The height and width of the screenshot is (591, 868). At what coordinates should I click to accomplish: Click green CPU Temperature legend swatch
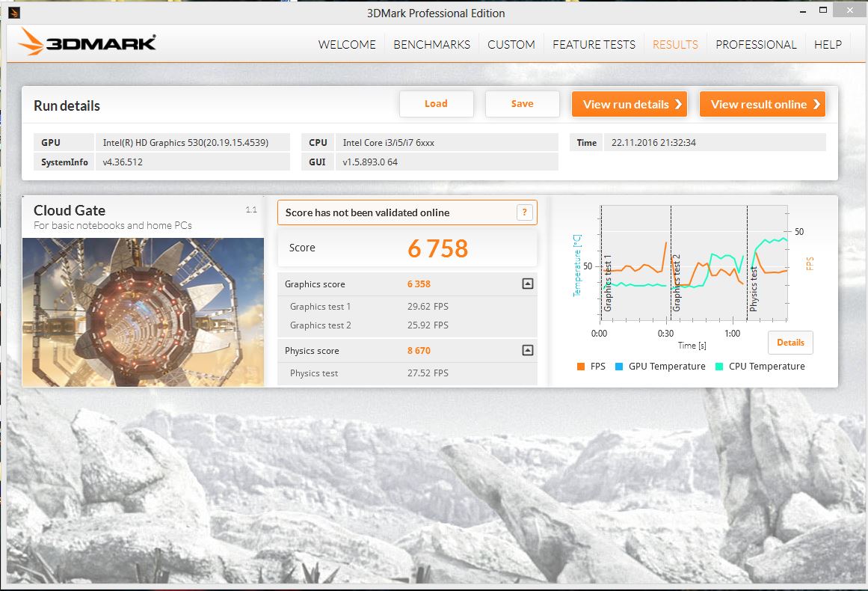point(719,366)
